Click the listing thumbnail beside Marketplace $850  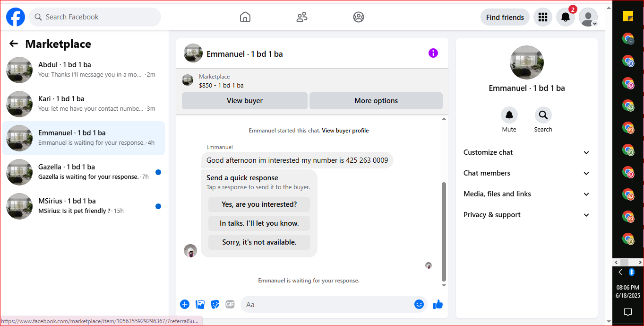188,80
